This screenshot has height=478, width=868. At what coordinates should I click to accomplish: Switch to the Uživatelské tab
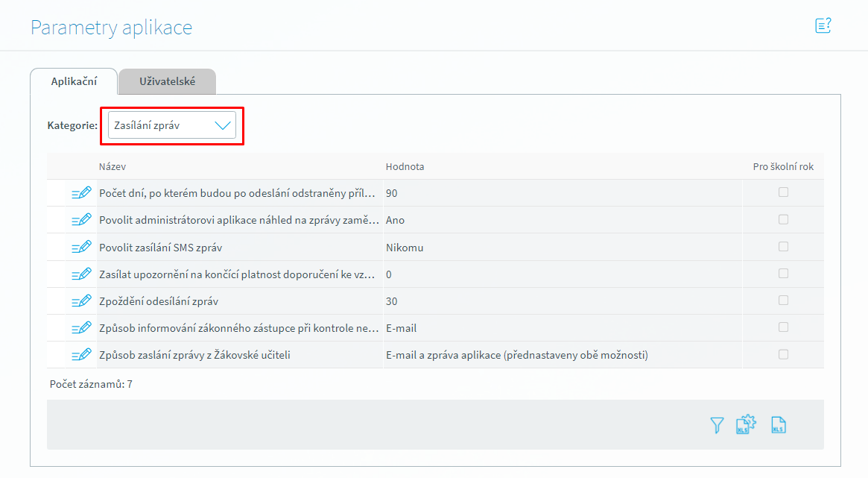(167, 81)
